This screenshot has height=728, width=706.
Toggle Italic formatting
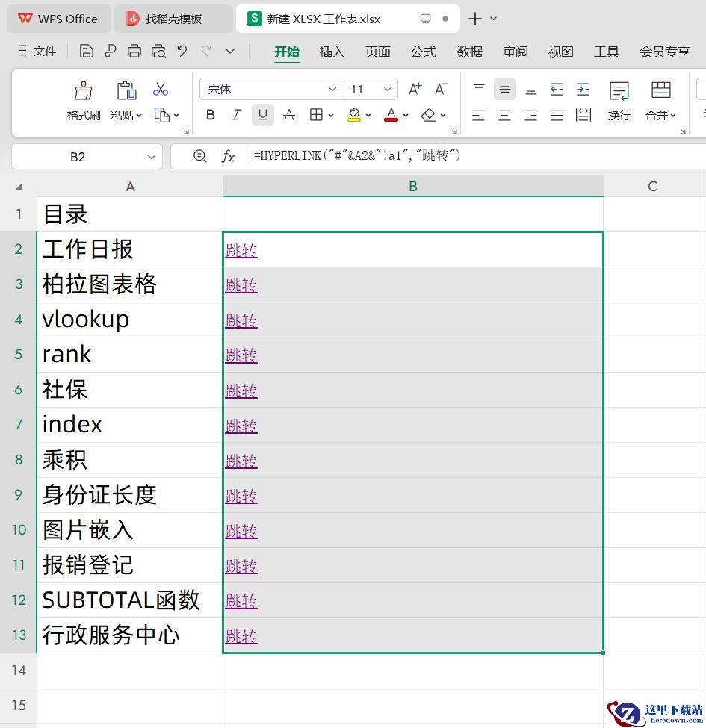[236, 115]
